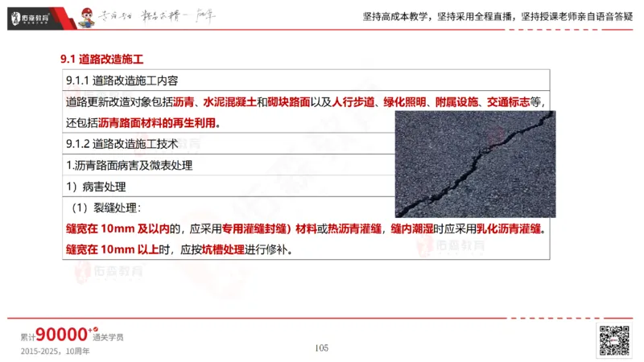Click the red heading '9.1 道路改造施工'

pos(102,59)
